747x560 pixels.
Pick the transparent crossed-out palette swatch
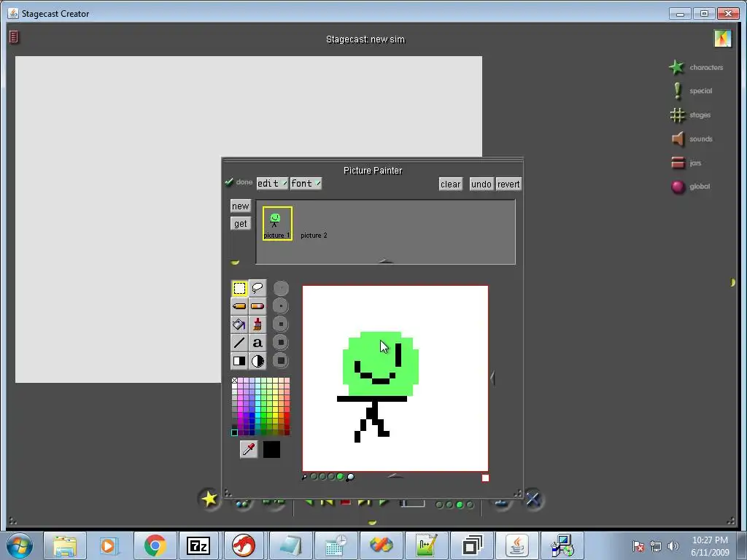pyautogui.click(x=234, y=381)
